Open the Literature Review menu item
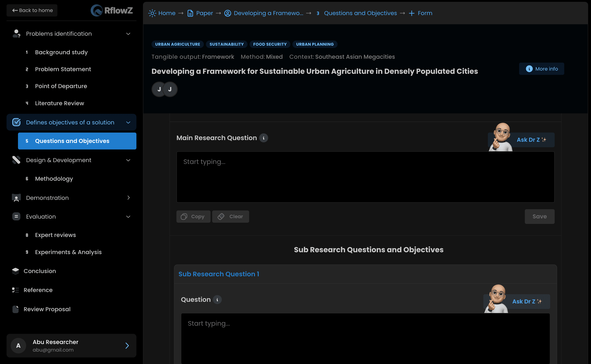The height and width of the screenshot is (364, 591). 59,103
